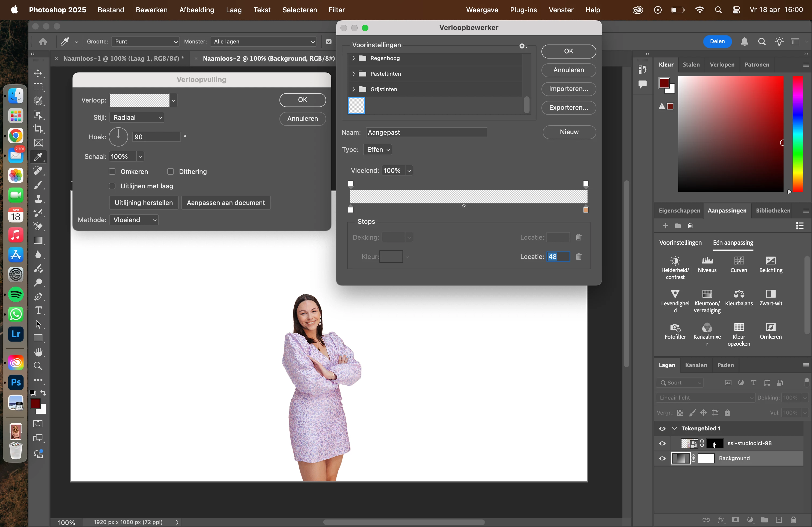Open the Filter menu
The width and height of the screenshot is (812, 527).
click(336, 10)
